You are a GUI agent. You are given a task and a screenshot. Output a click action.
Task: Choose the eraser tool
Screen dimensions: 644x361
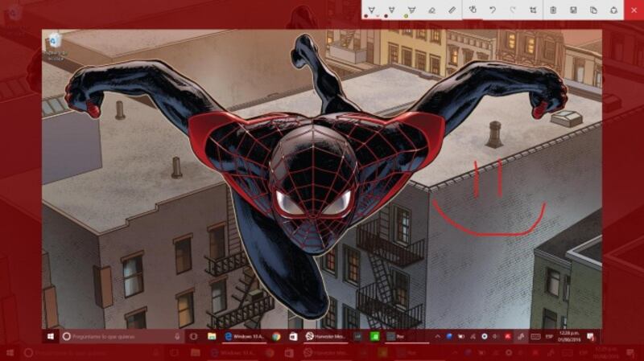(432, 10)
